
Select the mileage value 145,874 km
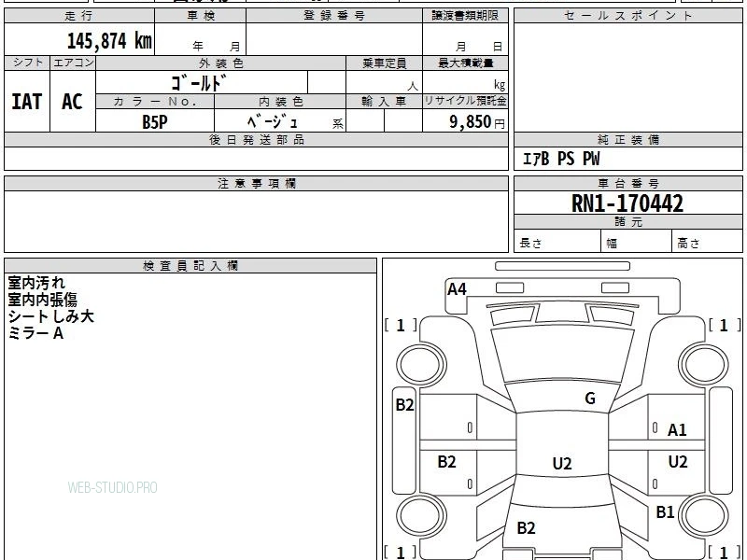tap(109, 40)
